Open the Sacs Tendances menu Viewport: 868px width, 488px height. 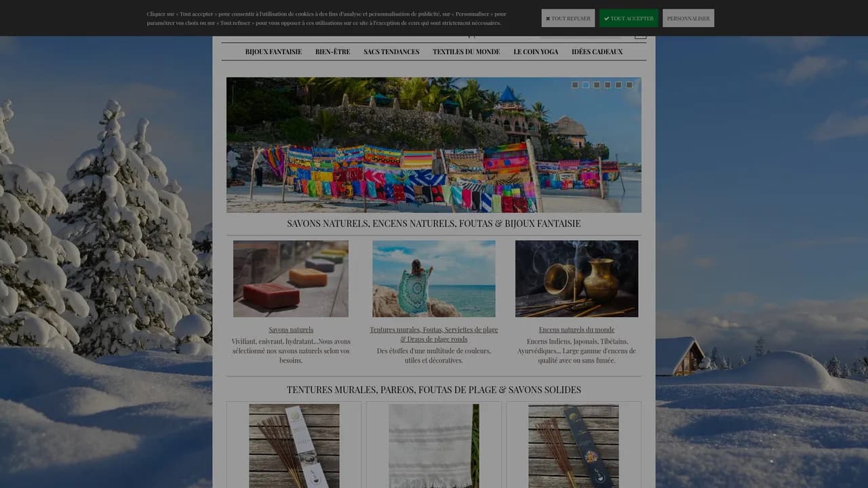point(391,52)
